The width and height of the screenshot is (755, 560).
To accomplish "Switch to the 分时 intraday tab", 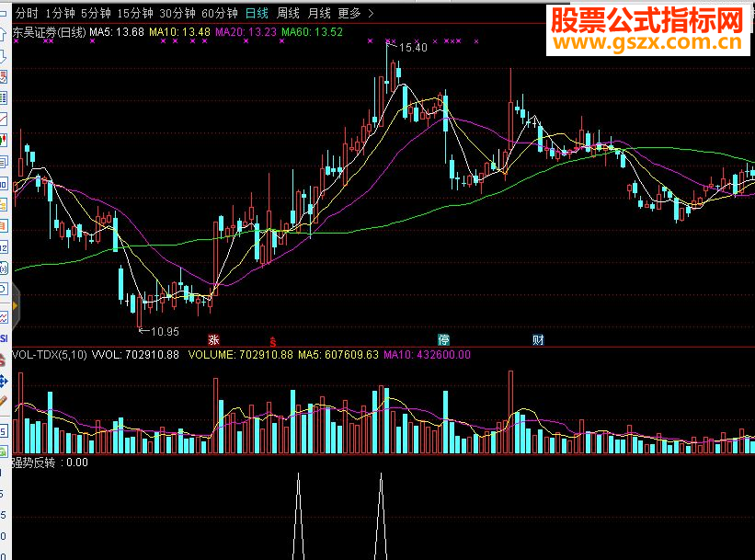I will tap(27, 14).
